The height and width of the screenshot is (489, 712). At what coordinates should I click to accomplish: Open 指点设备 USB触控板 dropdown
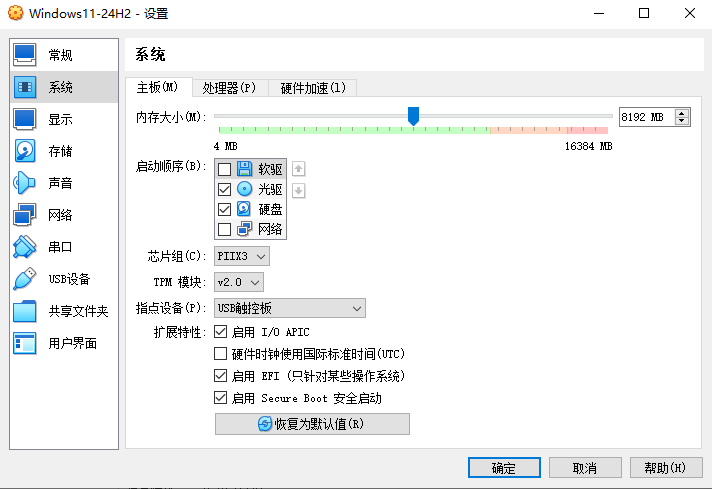tap(290, 308)
